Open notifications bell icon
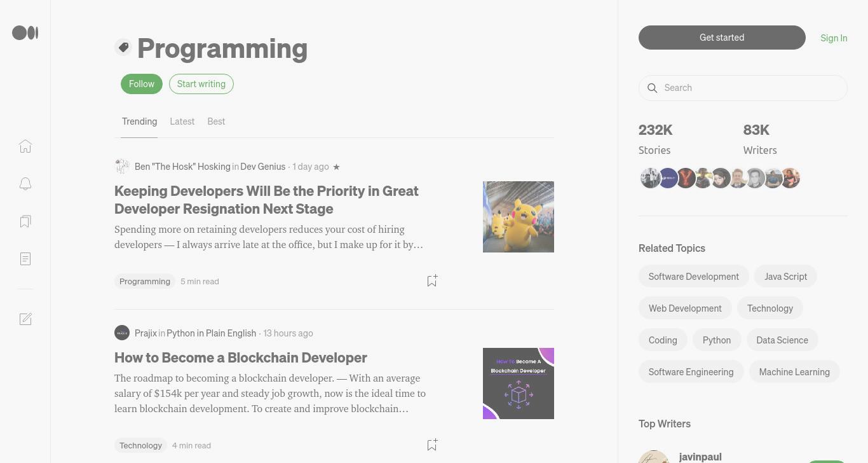 point(25,184)
